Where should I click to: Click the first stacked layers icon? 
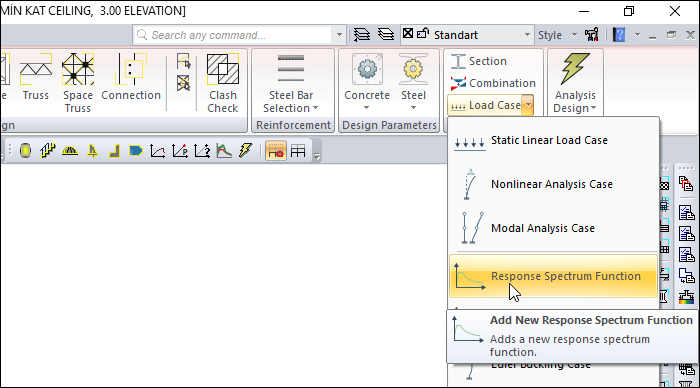[362, 34]
